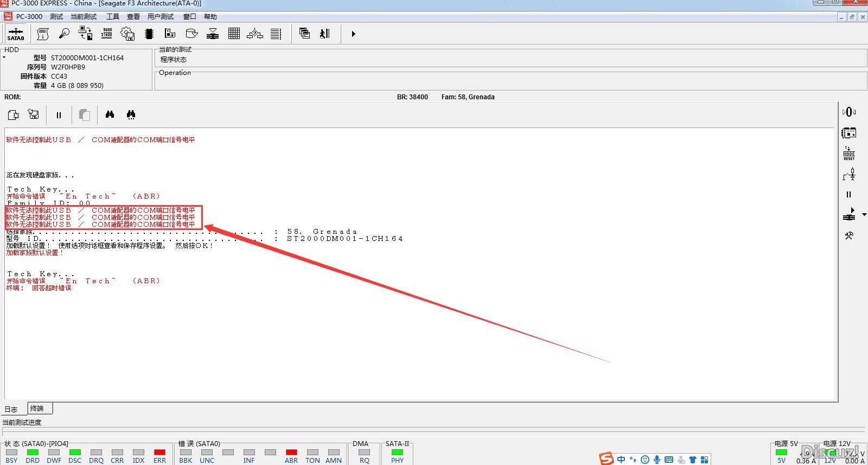Screen dimensions: 868x465
Task: Open the 测试 menu
Action: [x=56, y=16]
